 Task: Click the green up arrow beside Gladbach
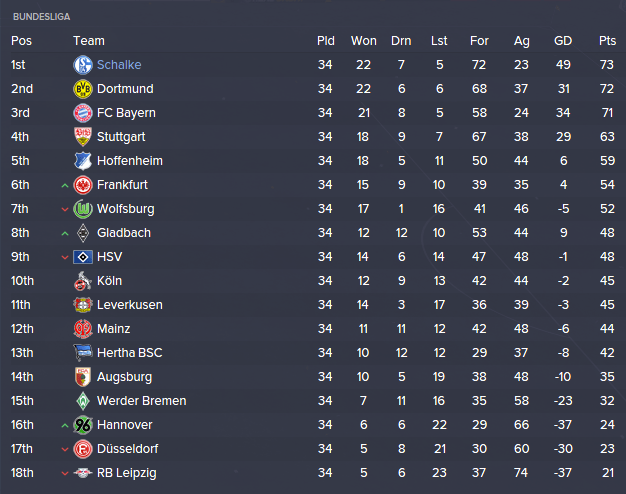65,233
